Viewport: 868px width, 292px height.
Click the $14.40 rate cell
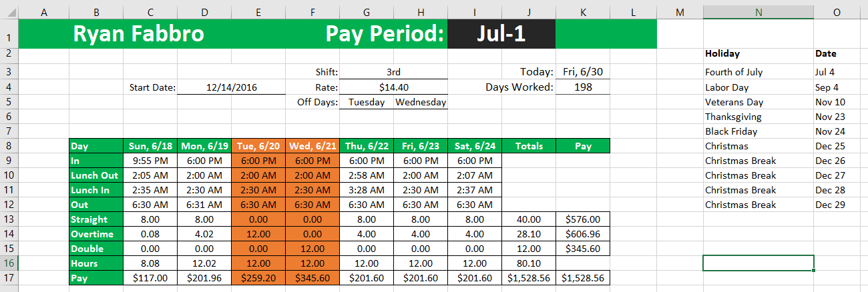393,87
